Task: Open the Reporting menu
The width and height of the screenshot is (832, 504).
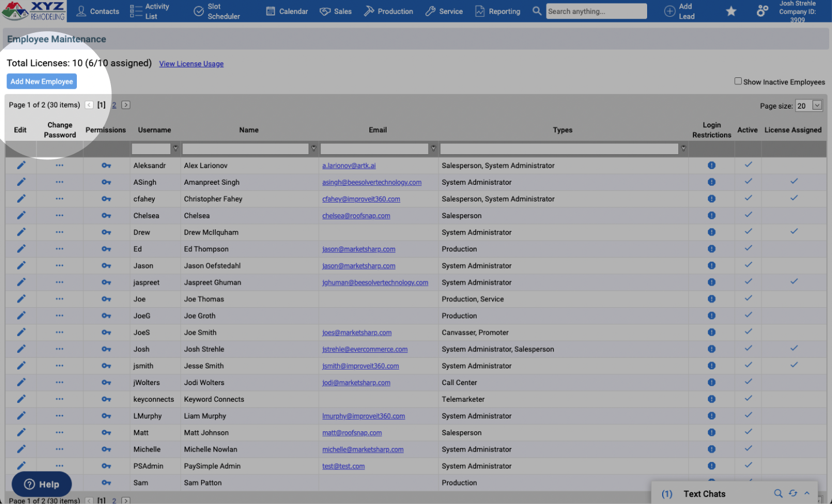Action: (497, 11)
